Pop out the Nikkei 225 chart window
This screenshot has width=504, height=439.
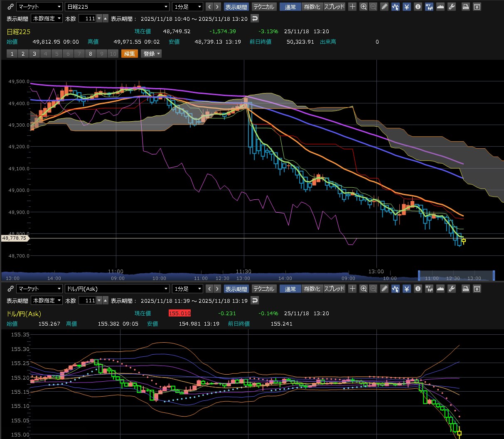[477, 7]
